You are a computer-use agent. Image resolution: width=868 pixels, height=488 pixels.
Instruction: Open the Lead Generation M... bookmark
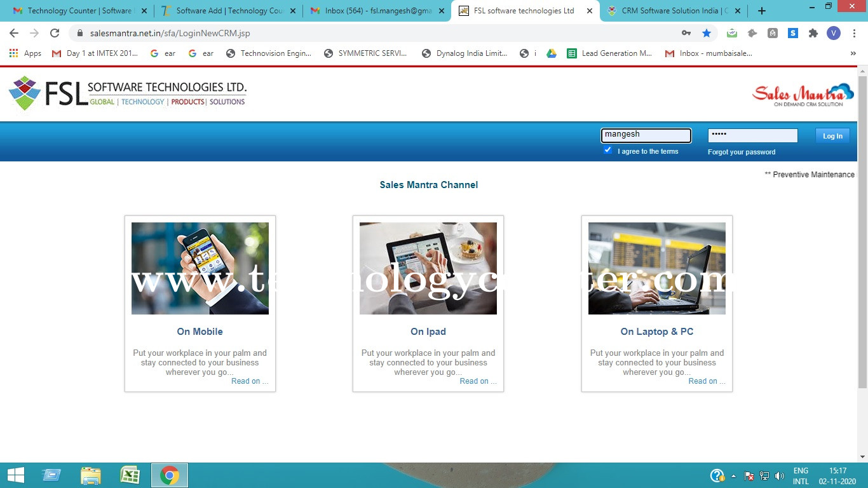(609, 53)
